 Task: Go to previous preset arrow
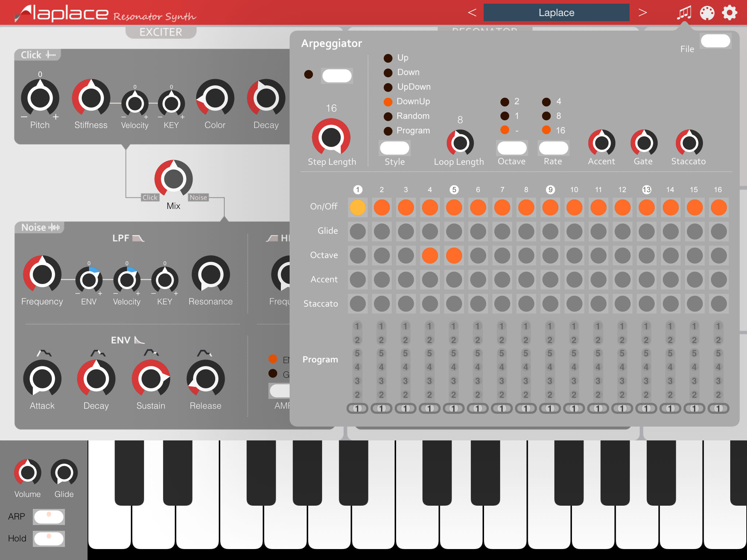pyautogui.click(x=472, y=13)
